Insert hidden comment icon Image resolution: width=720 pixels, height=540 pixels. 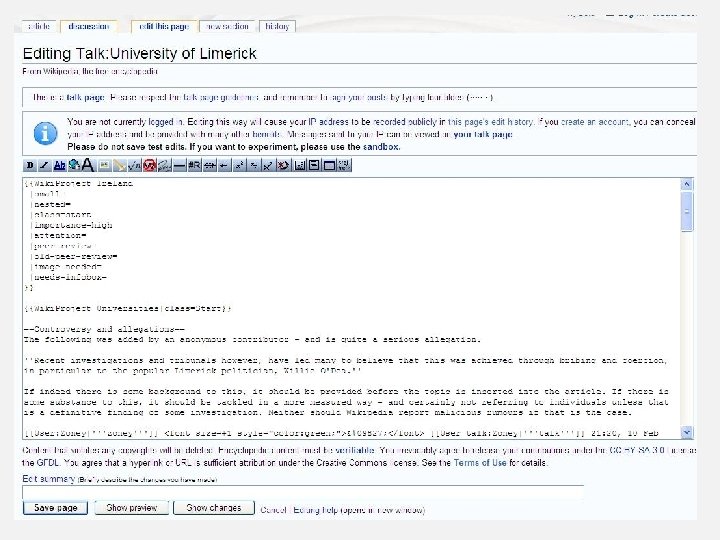click(283, 165)
